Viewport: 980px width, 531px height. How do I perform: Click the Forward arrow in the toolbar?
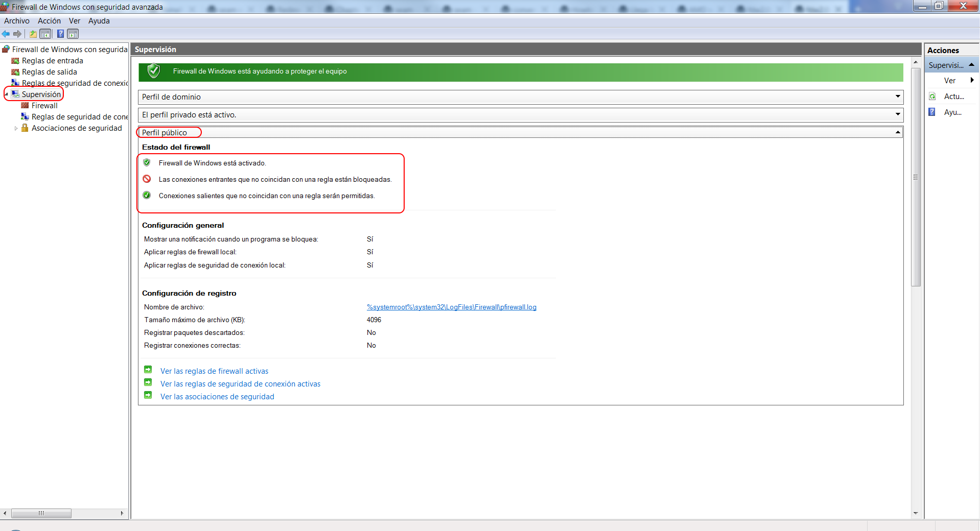coord(17,34)
